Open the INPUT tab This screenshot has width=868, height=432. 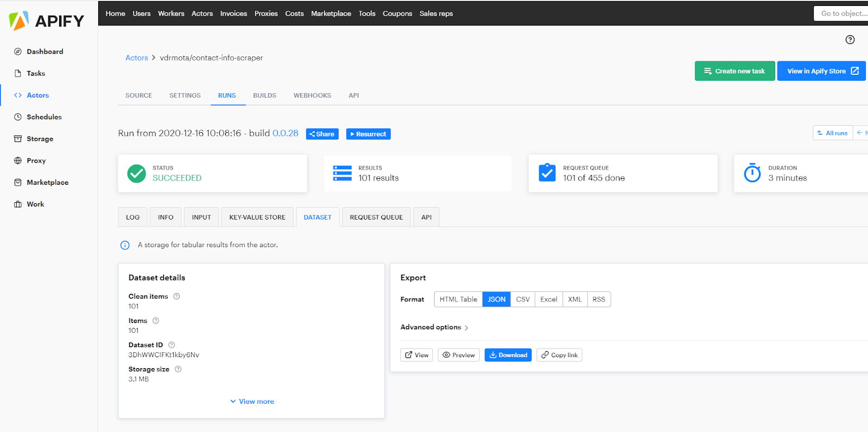(x=201, y=217)
